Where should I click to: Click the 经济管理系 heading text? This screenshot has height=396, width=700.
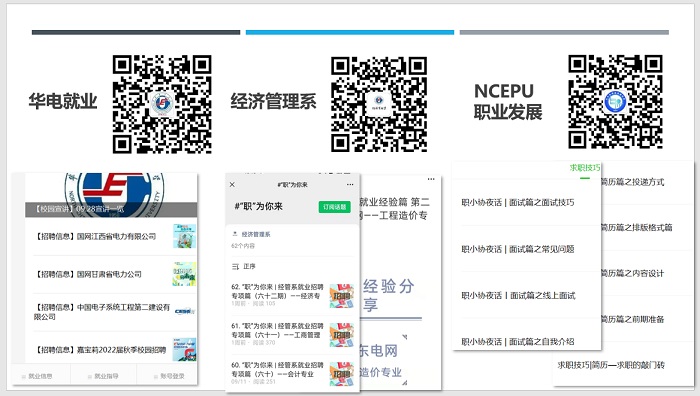pyautogui.click(x=273, y=101)
